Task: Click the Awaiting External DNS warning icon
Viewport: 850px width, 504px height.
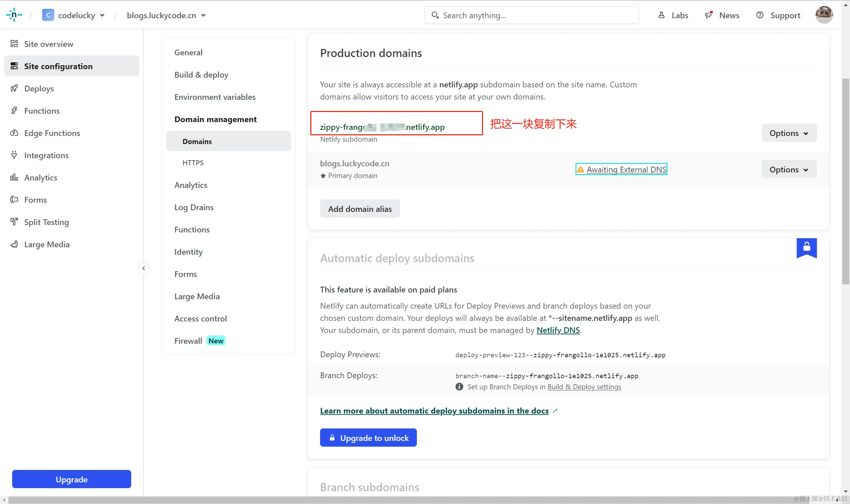Action: pyautogui.click(x=580, y=169)
